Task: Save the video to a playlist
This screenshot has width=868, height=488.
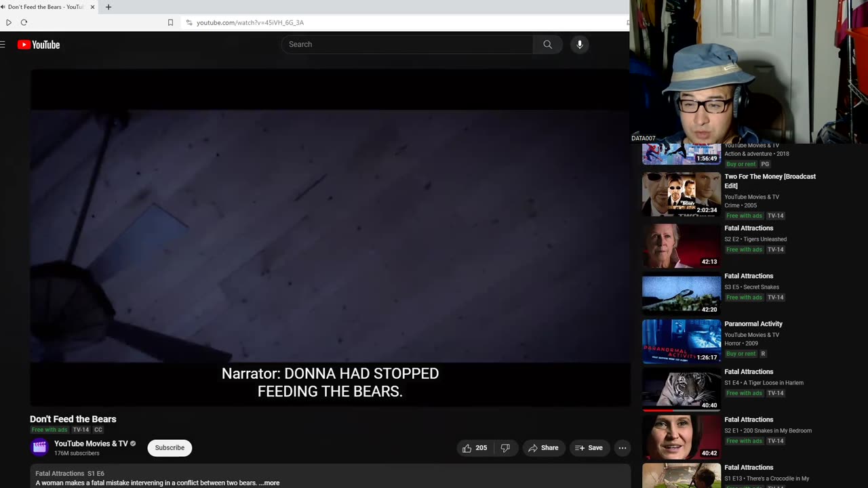Action: click(589, 448)
